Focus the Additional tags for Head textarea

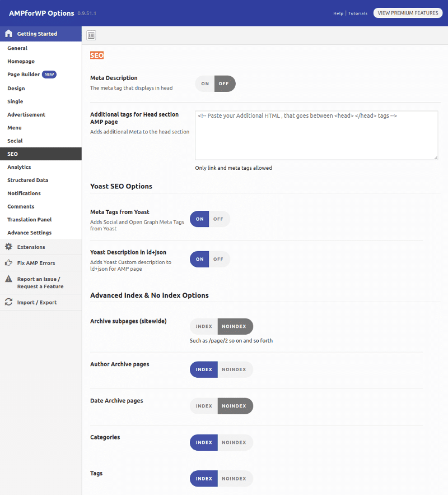click(316, 135)
